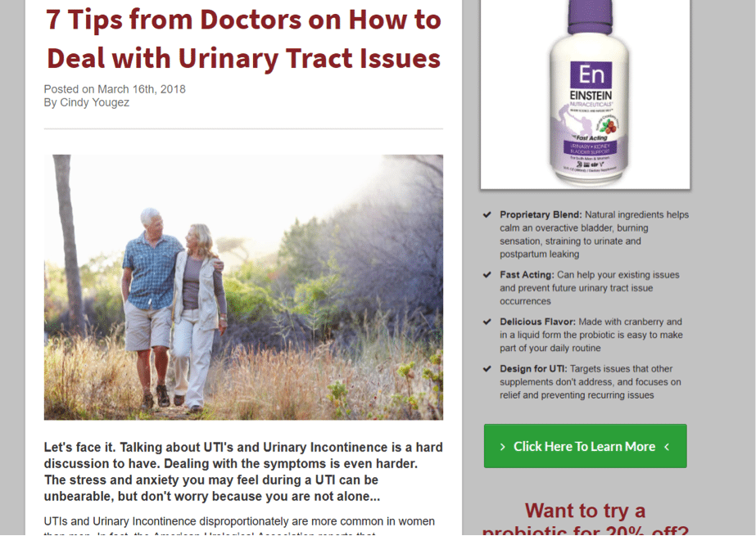Click the Design for UTI bullet text

(x=591, y=382)
